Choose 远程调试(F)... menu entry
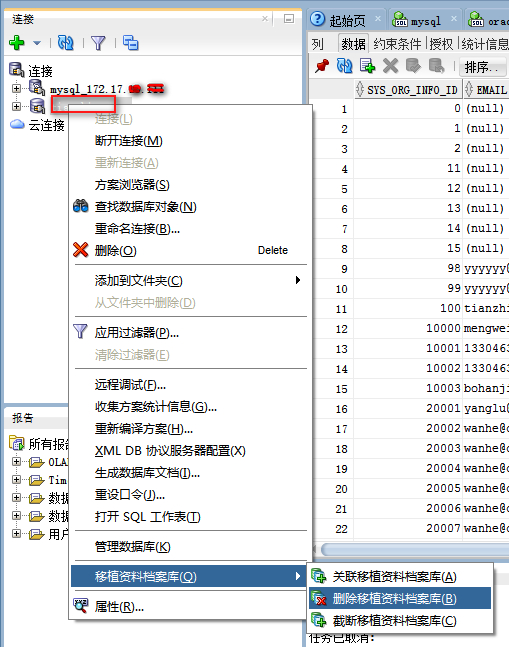 point(130,385)
